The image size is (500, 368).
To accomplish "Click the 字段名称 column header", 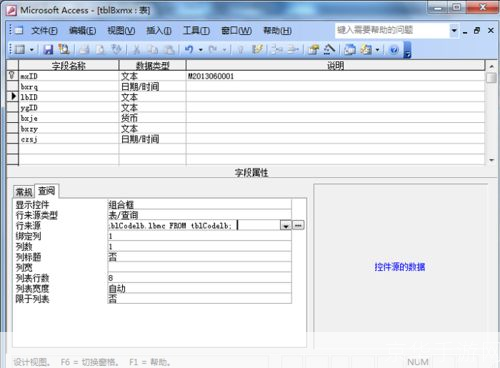I will (69, 65).
